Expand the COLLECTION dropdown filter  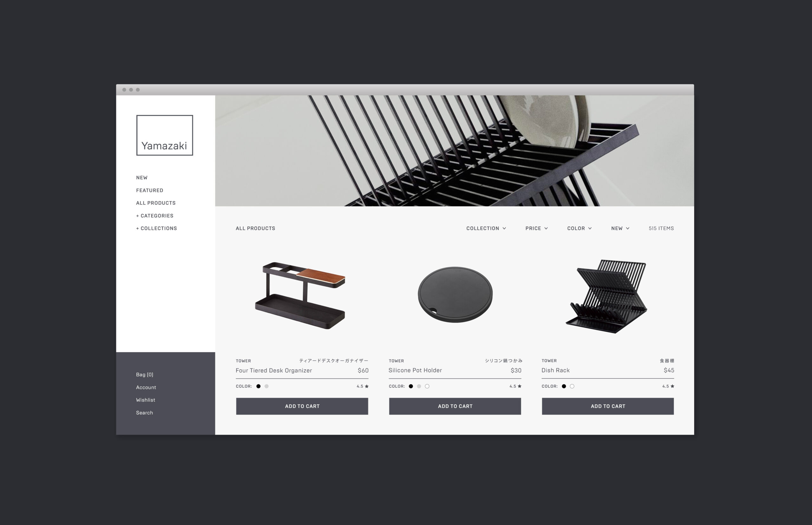[485, 228]
